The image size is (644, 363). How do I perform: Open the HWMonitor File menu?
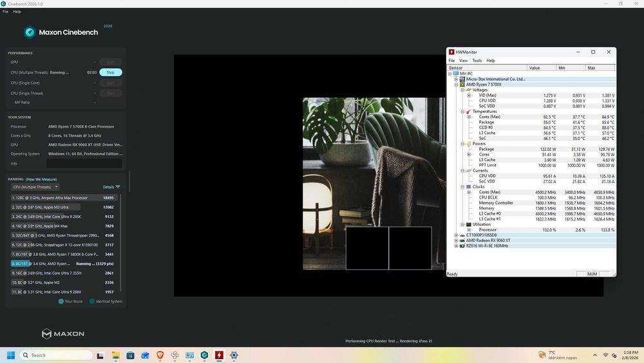451,61
